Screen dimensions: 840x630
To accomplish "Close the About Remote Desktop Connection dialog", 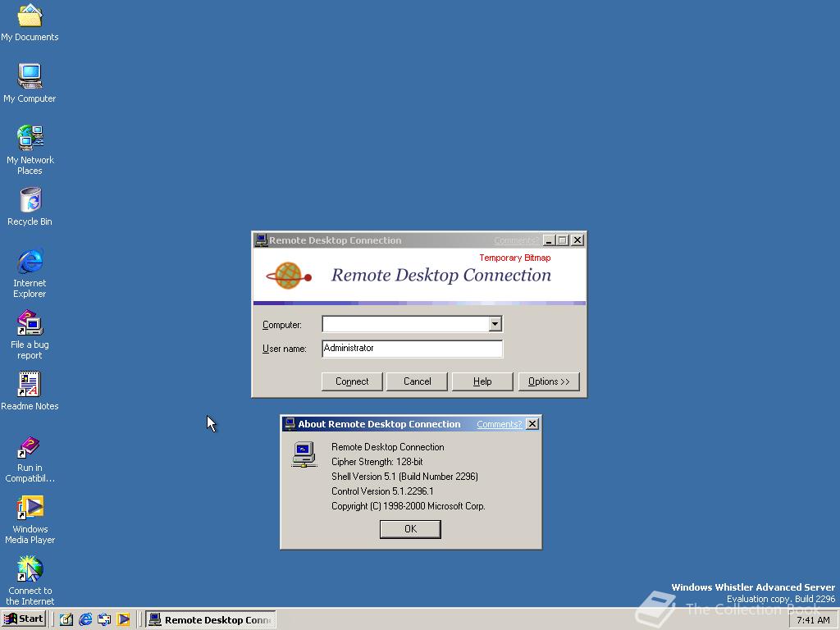I will coord(532,424).
